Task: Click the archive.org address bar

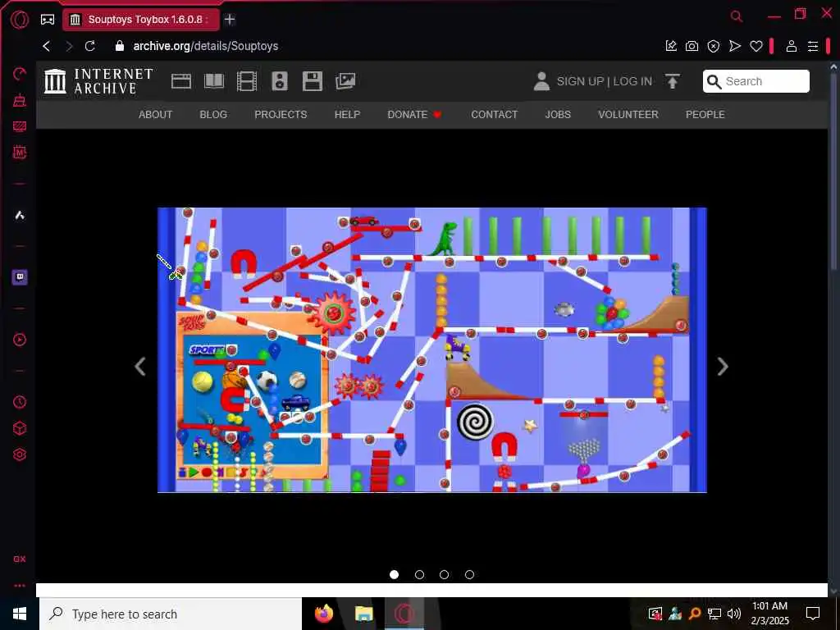Action: tap(205, 46)
